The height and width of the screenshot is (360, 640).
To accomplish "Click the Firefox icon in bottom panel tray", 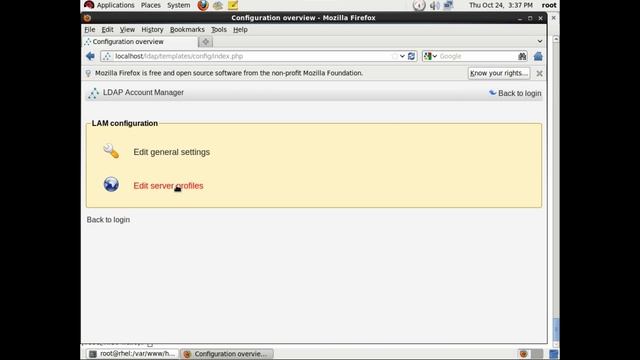I will pyautogui.click(x=524, y=354).
